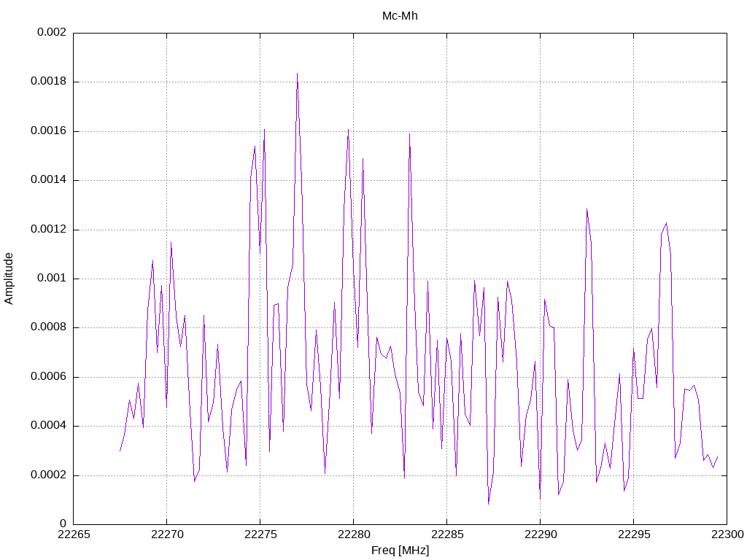
Task: Click the tallest peak near 22277 MHz
Action: [x=298, y=74]
